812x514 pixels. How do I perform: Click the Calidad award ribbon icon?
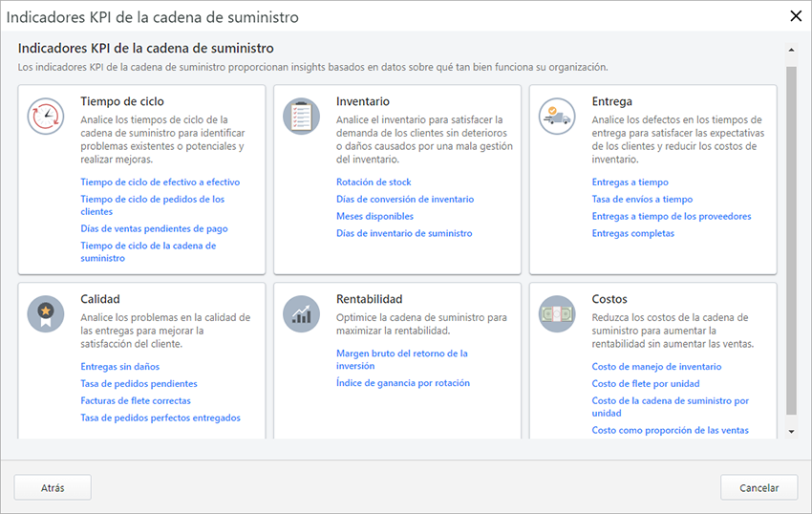45,313
